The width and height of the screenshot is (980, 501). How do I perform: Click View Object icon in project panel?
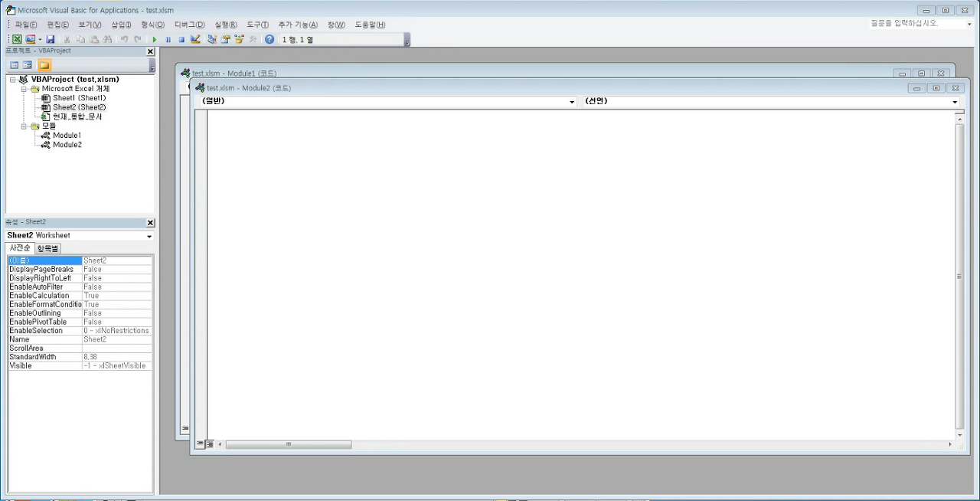(x=28, y=65)
